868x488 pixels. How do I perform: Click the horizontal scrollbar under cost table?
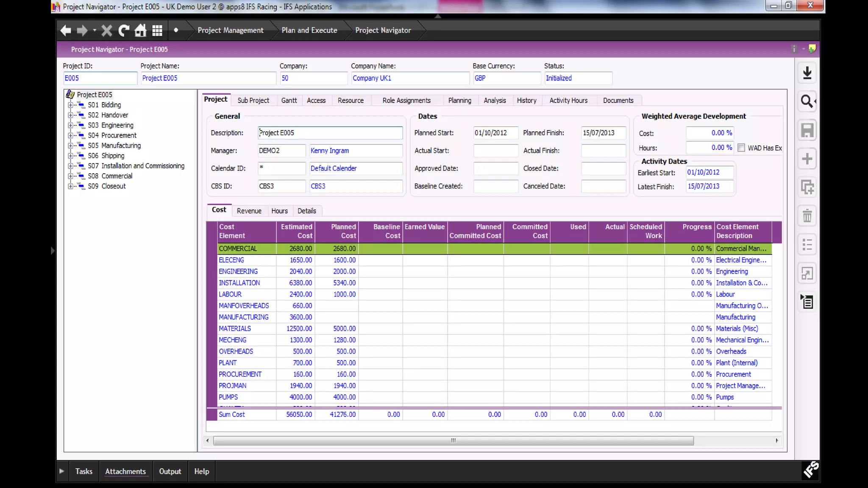point(453,441)
